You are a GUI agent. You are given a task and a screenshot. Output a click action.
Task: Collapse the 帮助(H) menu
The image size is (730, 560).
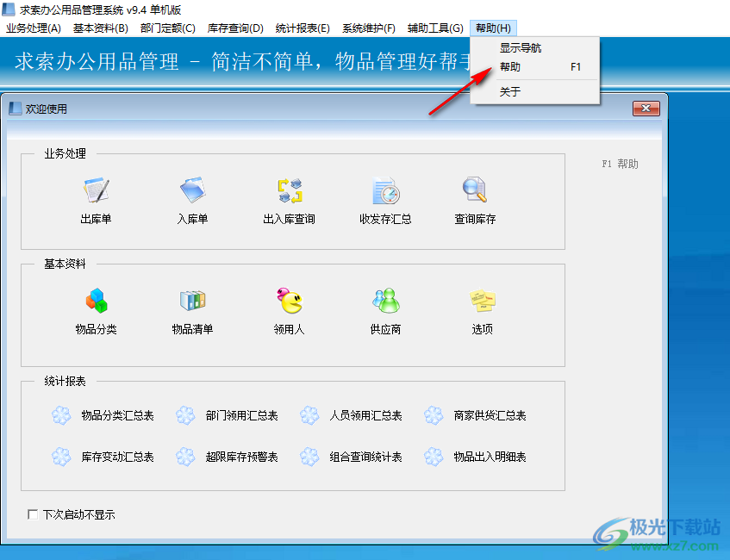(x=493, y=28)
